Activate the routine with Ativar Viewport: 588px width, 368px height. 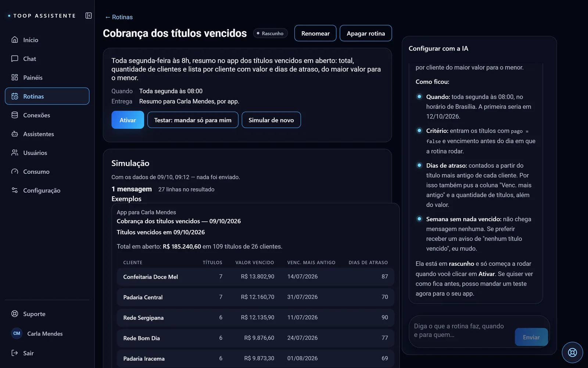128,120
